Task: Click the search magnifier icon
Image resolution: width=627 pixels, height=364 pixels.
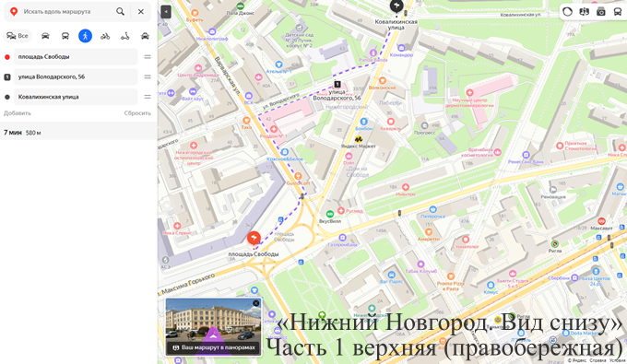Action: [120, 12]
